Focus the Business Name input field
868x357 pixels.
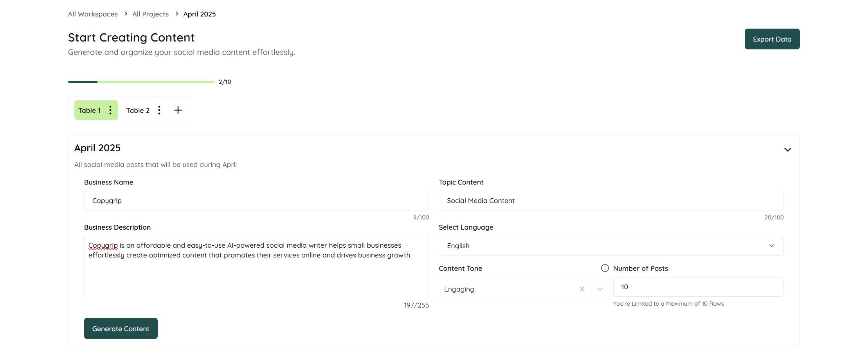click(x=256, y=201)
